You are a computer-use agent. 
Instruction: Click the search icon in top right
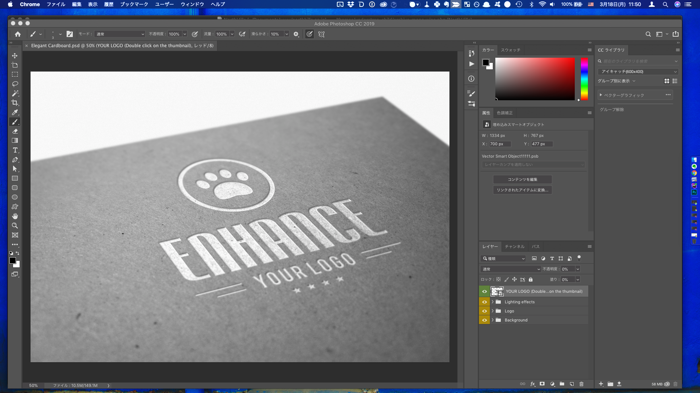click(x=648, y=34)
